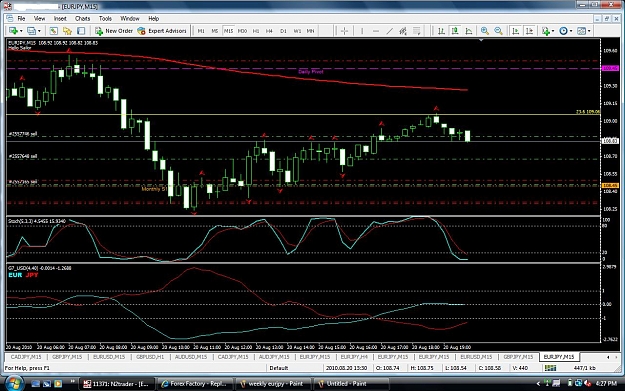Open the Window menu

coord(130,18)
